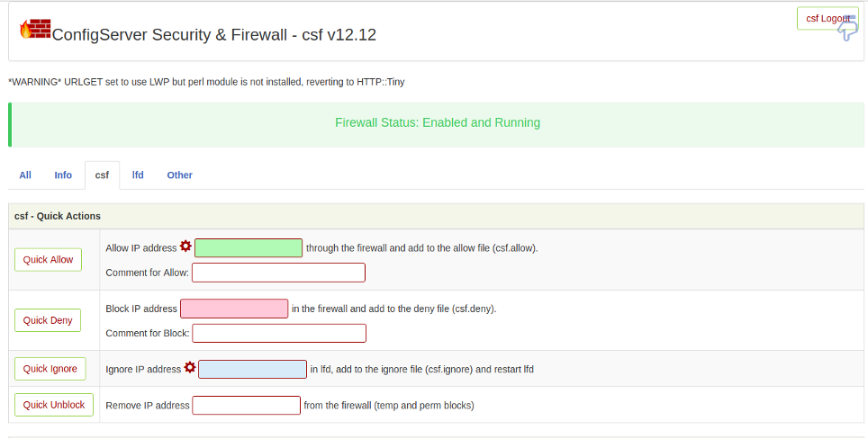Image resolution: width=868 pixels, height=439 pixels.
Task: Switch to the Info tab
Action: click(63, 175)
